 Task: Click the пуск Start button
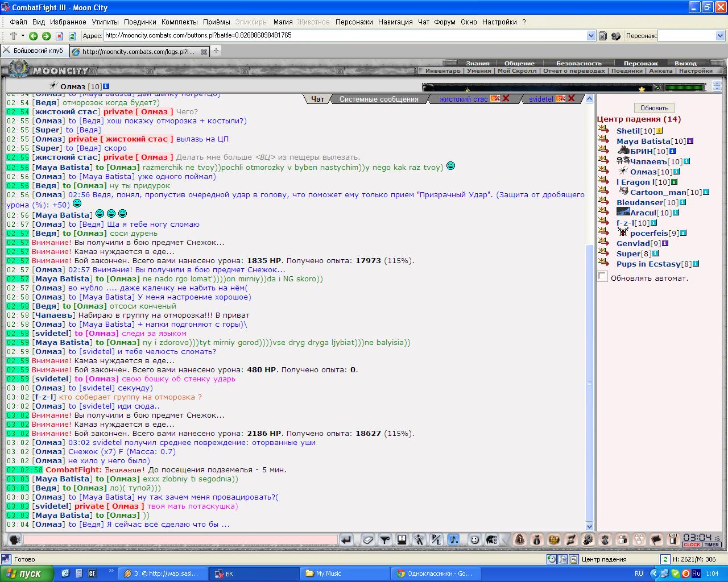(27, 573)
